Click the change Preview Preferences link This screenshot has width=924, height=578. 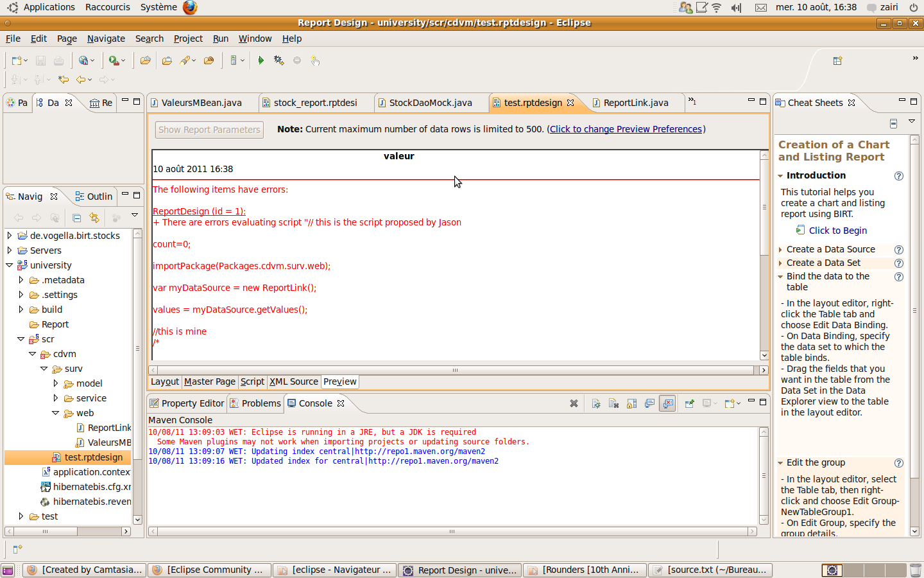point(626,129)
